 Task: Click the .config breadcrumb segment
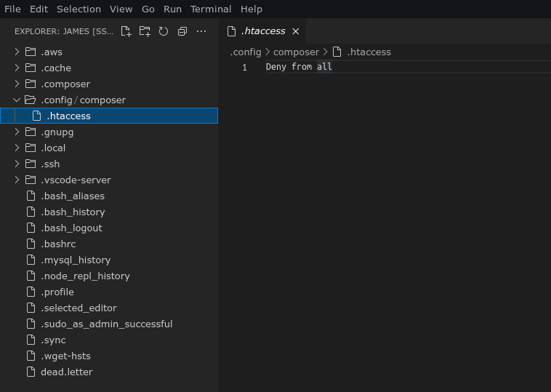coord(246,52)
